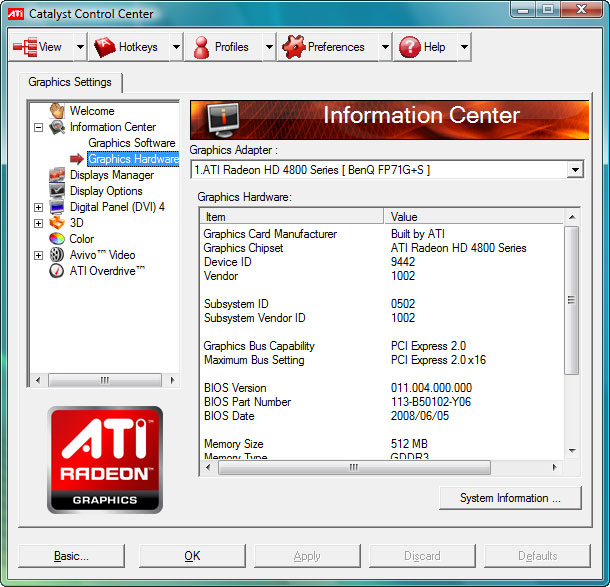Expand the Digital Panel (DVI) 4 node
Image resolution: width=610 pixels, height=587 pixels.
click(x=38, y=207)
